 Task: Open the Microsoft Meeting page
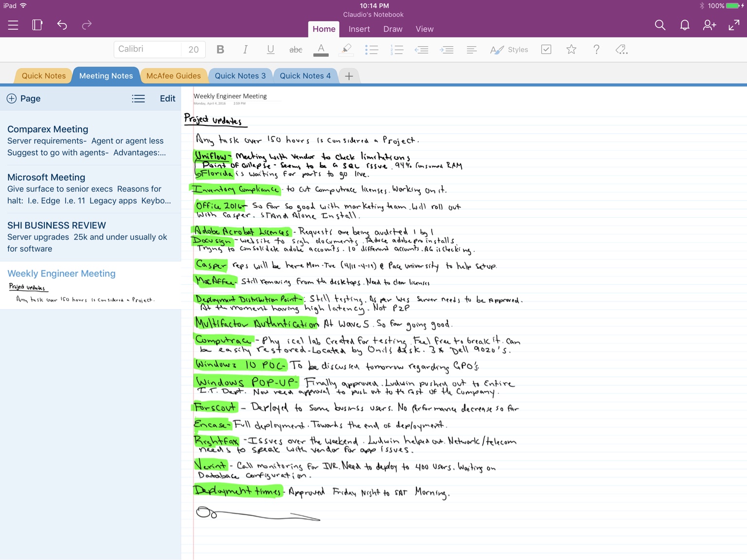pyautogui.click(x=90, y=189)
